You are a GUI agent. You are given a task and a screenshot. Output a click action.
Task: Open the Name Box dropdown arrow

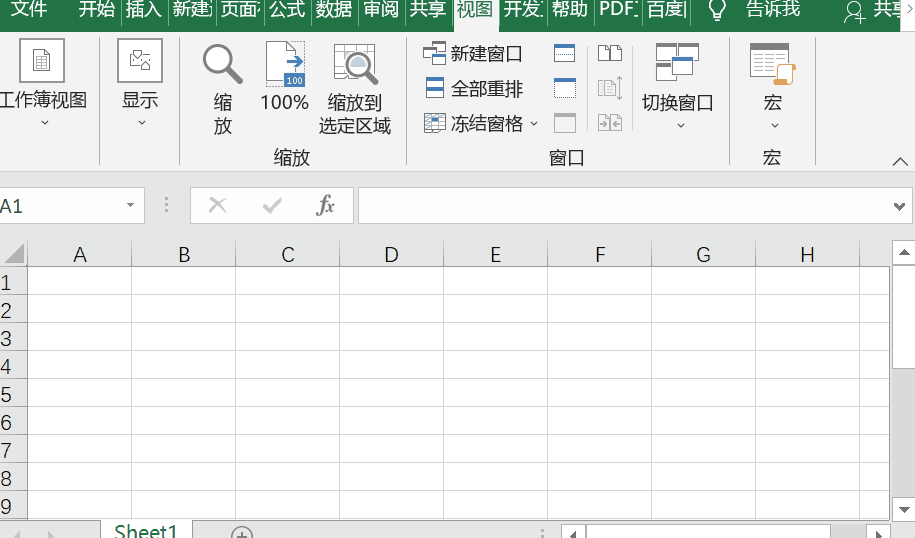point(130,205)
